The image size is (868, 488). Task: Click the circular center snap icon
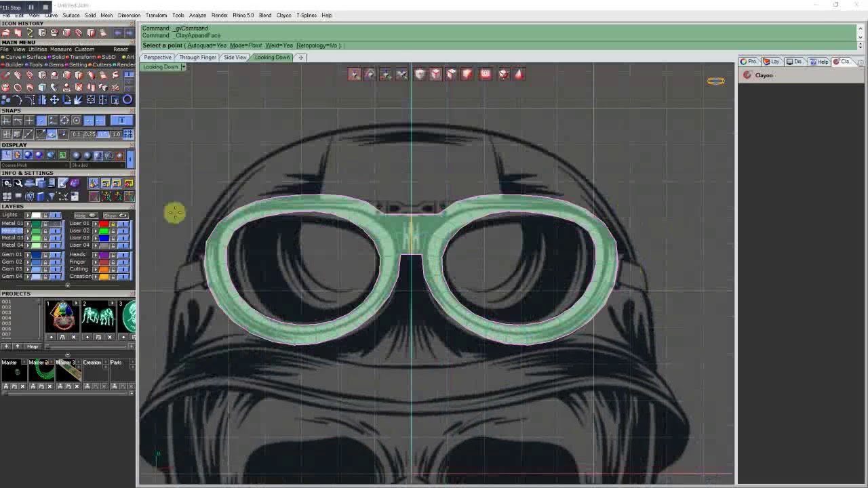point(76,121)
